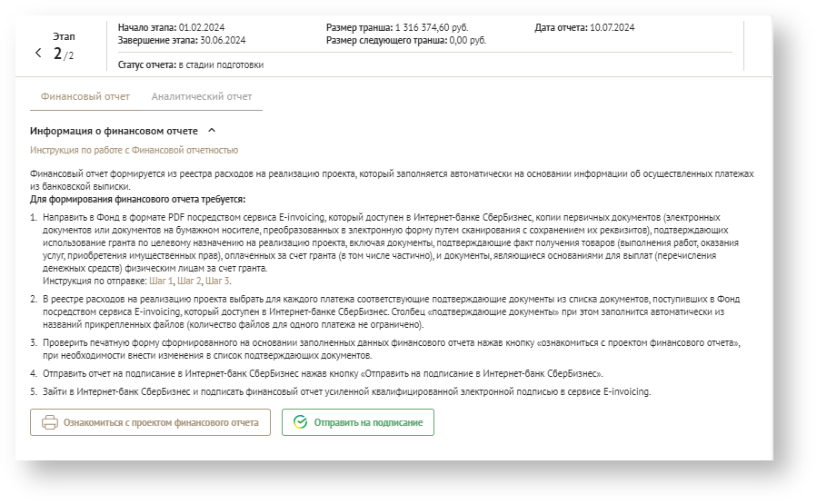Open the 'Шаг 3' instruction link
The width and height of the screenshot is (817, 504).
(x=216, y=281)
